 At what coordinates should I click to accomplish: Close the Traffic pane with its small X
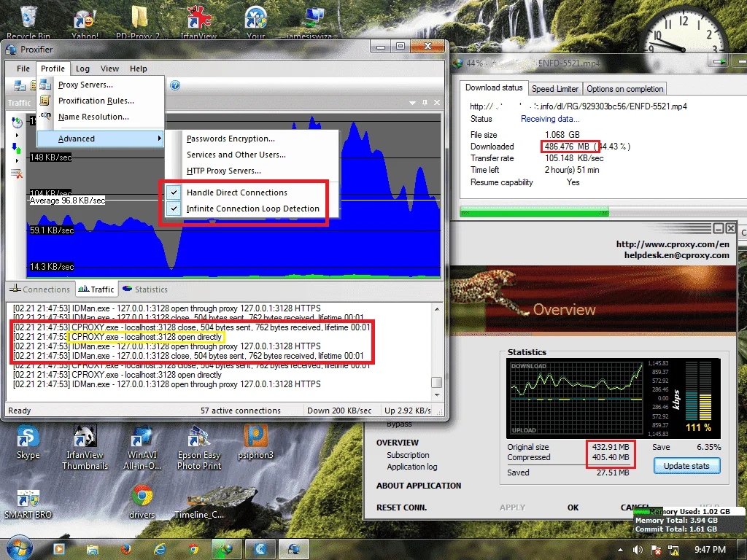(437, 103)
